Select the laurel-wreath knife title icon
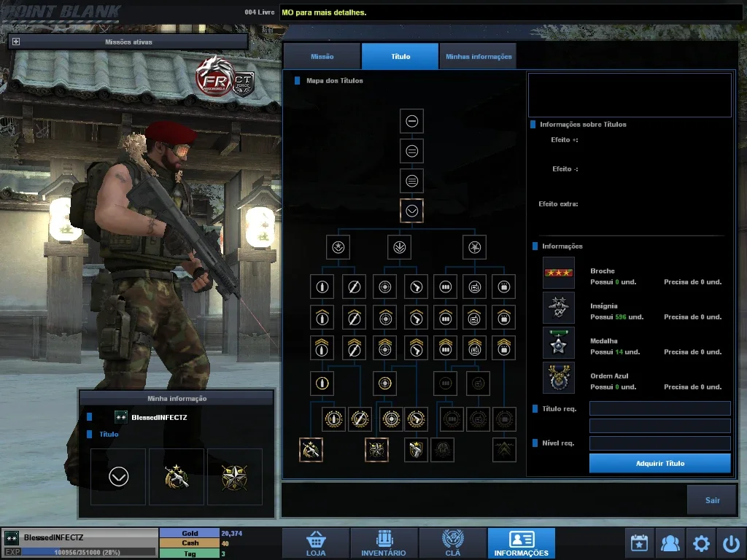This screenshot has width=747, height=560. [360, 419]
